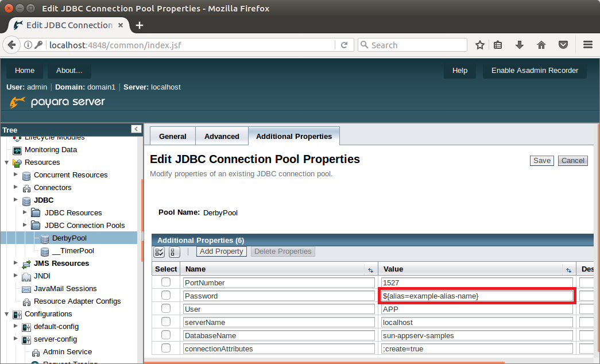Image resolution: width=600 pixels, height=364 pixels.
Task: Switch to the General tab
Action: click(173, 136)
